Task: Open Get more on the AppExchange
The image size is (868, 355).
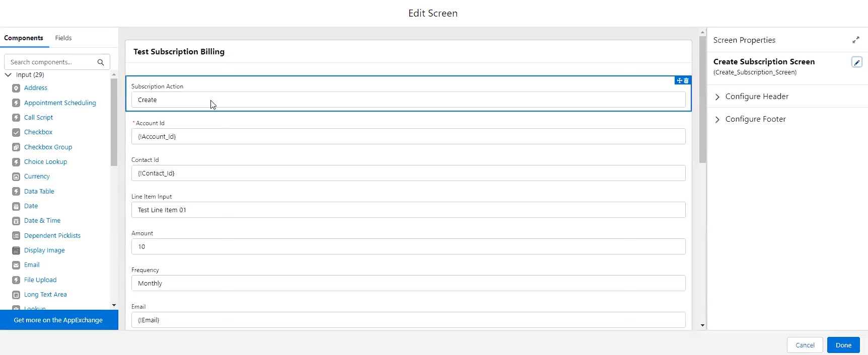Action: [58, 320]
